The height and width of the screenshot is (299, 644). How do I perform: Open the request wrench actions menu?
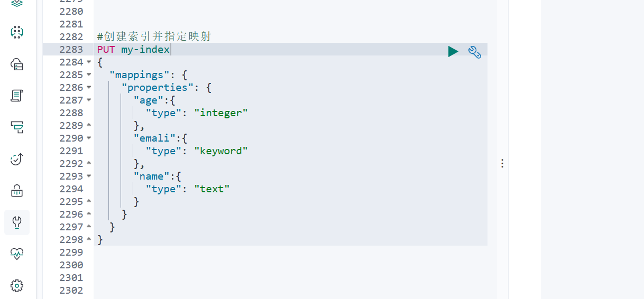(474, 52)
